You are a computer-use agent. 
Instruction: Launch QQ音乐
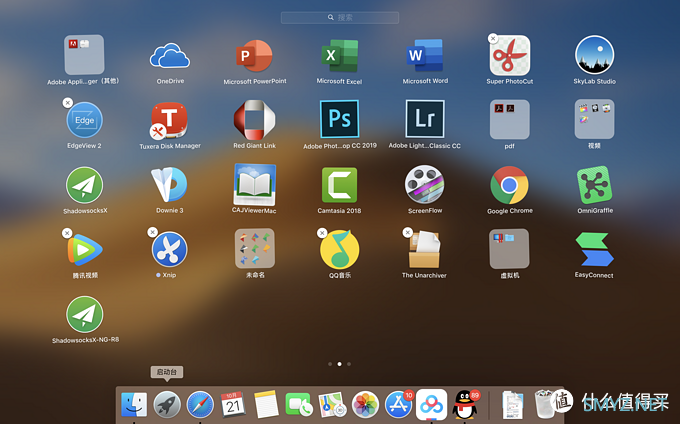340,249
